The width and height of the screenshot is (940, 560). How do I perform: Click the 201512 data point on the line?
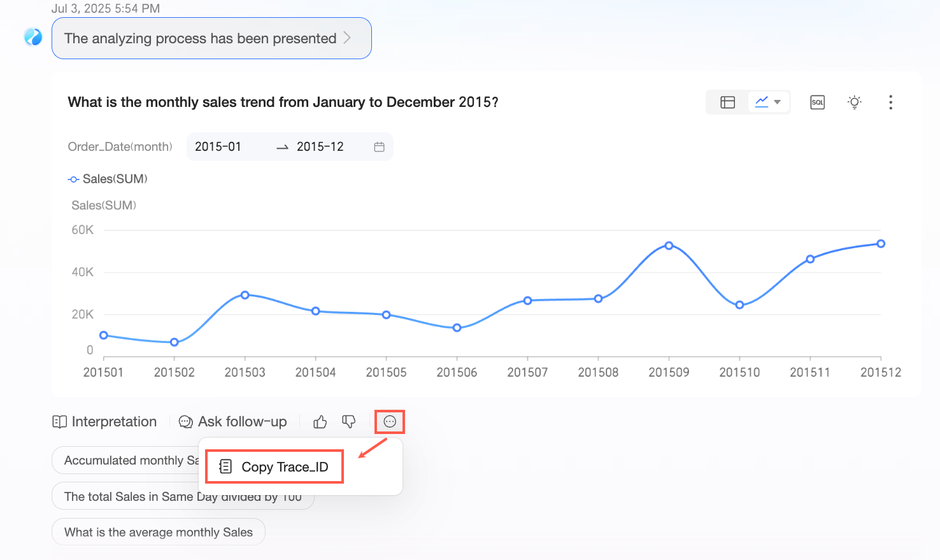tap(881, 244)
